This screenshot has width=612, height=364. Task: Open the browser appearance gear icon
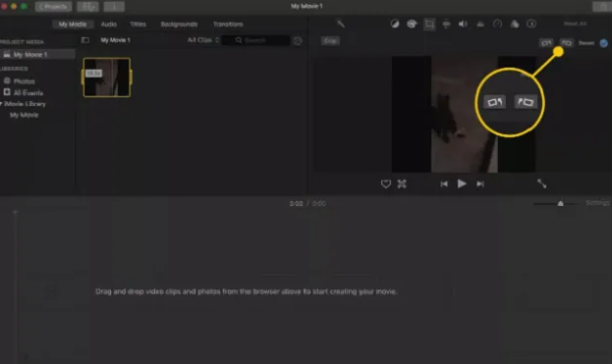click(298, 40)
